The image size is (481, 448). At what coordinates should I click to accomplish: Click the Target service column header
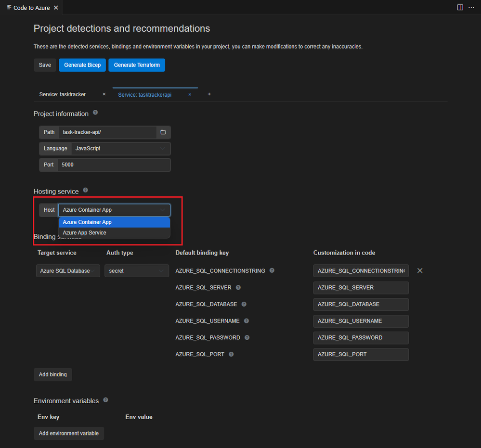[x=57, y=253]
